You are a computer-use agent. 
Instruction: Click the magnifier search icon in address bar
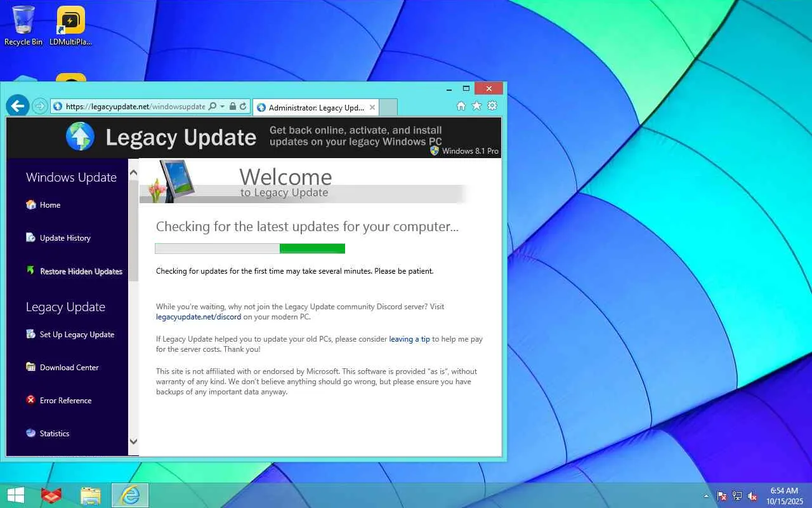[x=213, y=107]
